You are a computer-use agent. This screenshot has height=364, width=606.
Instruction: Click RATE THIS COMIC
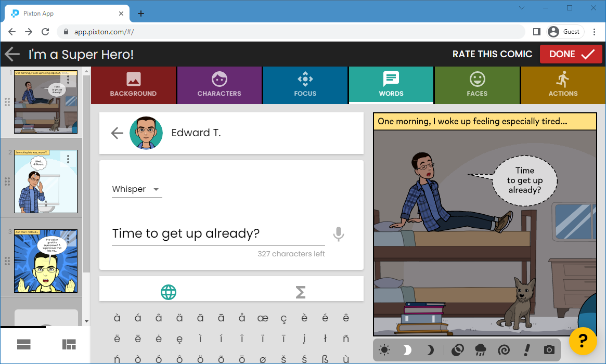[492, 54]
